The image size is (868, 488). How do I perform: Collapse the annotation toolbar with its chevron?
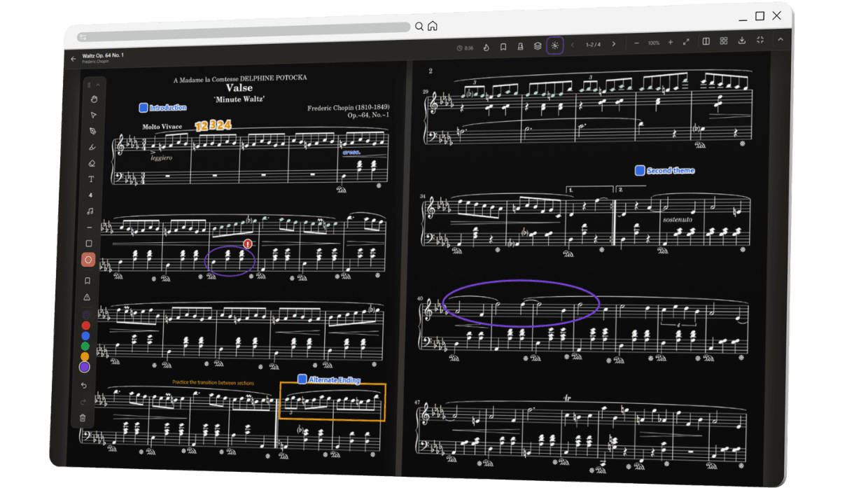coord(99,85)
